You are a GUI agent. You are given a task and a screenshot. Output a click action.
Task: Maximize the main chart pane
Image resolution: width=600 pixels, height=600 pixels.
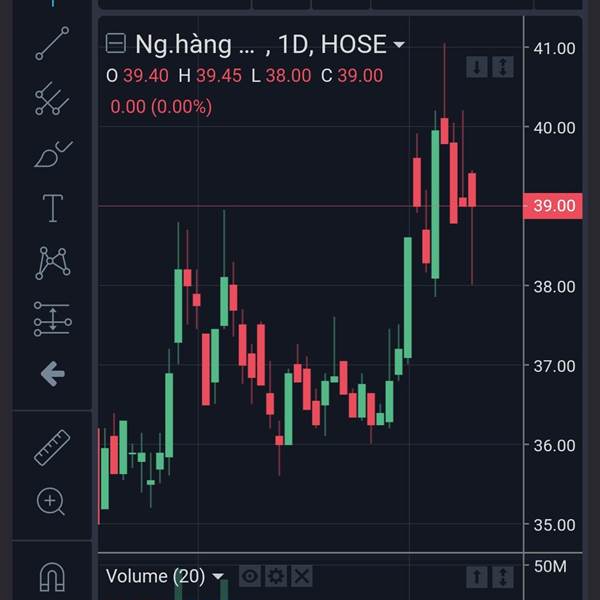(x=503, y=67)
